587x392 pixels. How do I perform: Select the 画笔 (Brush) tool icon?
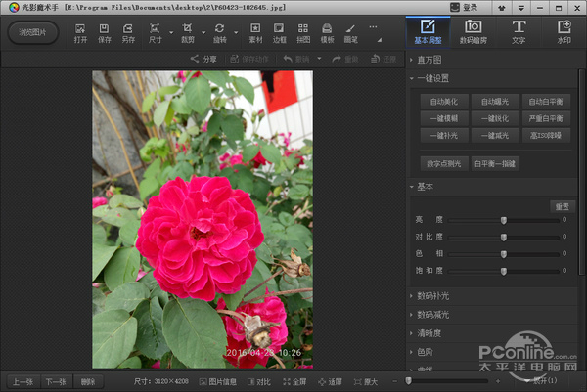tap(350, 31)
